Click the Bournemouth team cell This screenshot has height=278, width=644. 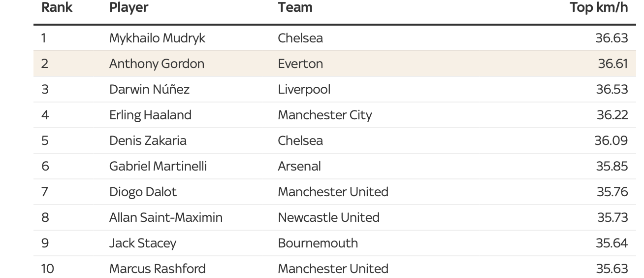tap(318, 243)
